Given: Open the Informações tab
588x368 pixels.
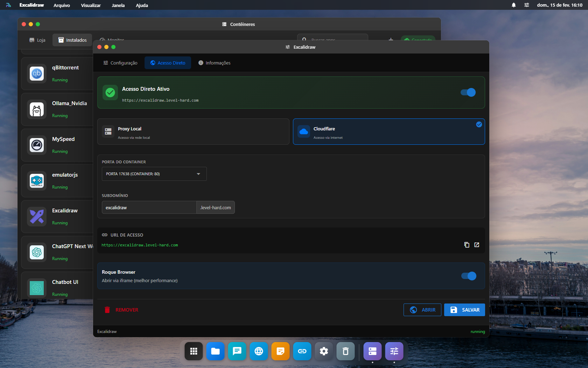Looking at the screenshot, I should point(214,63).
